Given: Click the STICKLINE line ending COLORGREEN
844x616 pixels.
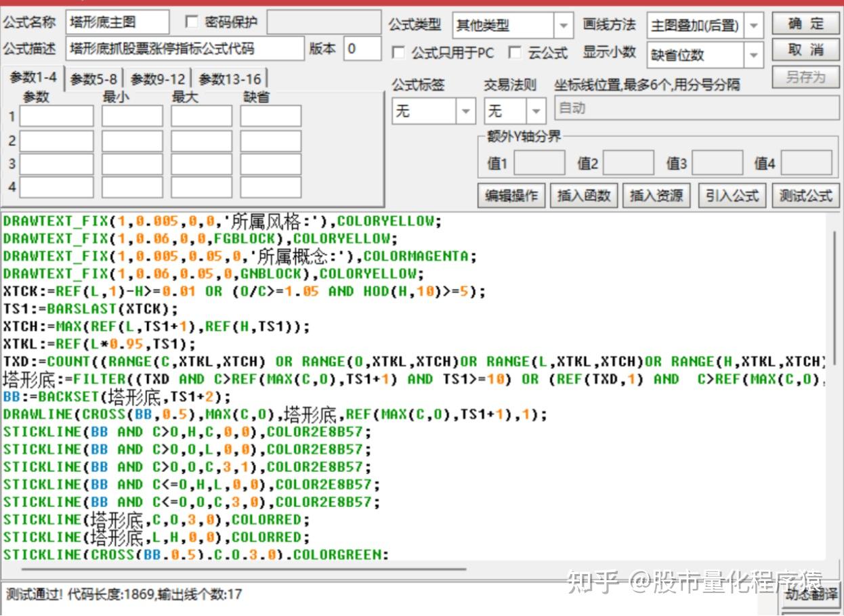Looking at the screenshot, I should coord(196,555).
